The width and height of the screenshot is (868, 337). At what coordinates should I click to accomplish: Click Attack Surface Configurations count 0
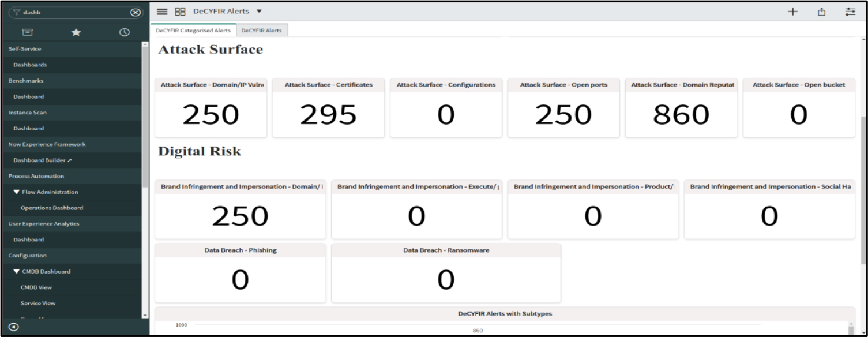(x=446, y=116)
